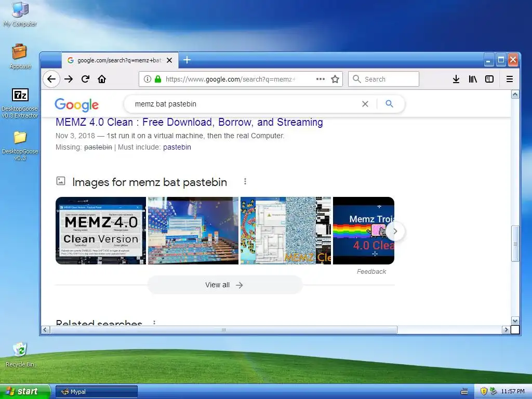The height and width of the screenshot is (399, 532).
Task: Open the glitched MEMZ Clean thumbnail
Action: pos(286,231)
